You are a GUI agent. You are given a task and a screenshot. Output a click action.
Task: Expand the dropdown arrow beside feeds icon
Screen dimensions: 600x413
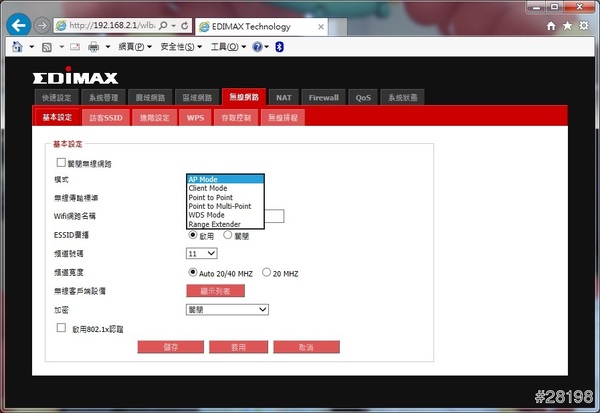(62, 47)
